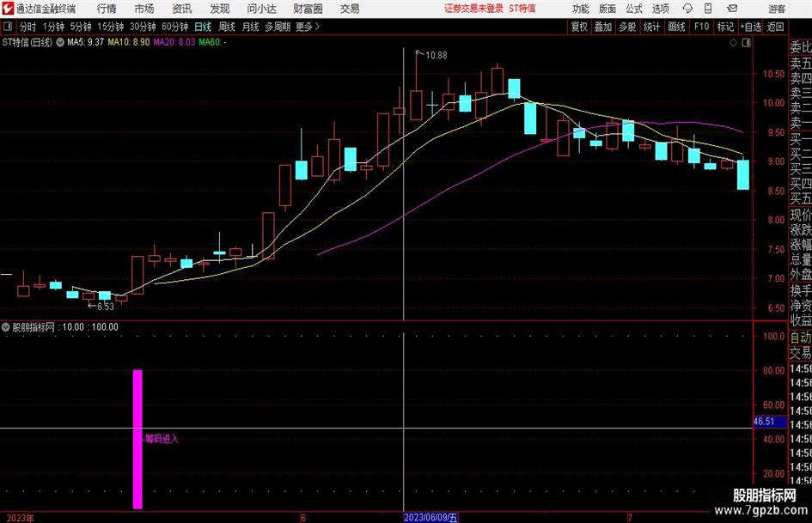Image resolution: width=812 pixels, height=523 pixels.
Task: Toggle the left sidebar panel icon
Action: [x=8, y=27]
